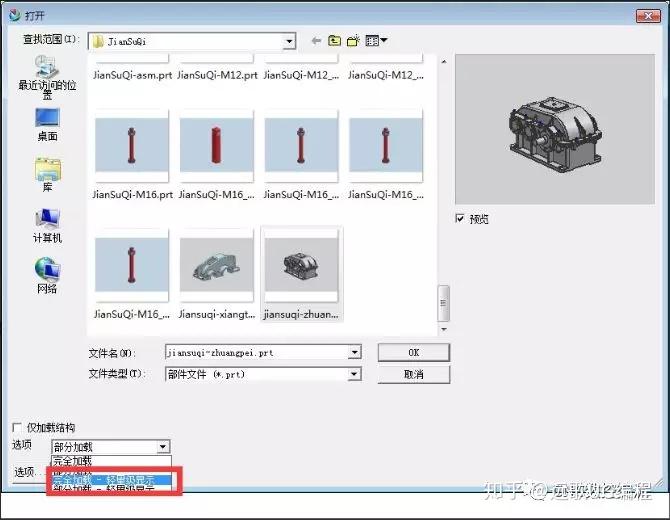Click the 取消 cancel button

click(x=414, y=374)
